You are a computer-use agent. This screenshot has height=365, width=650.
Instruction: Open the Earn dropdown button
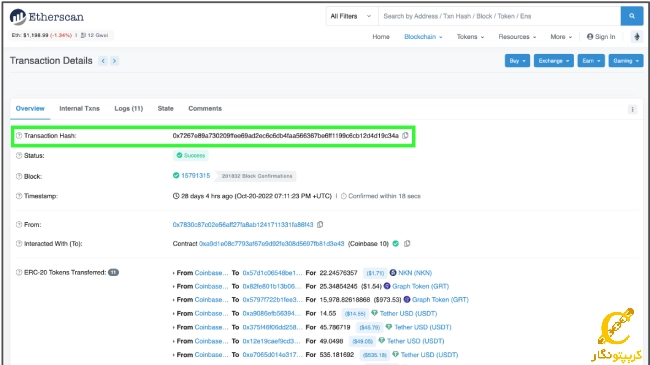[591, 61]
